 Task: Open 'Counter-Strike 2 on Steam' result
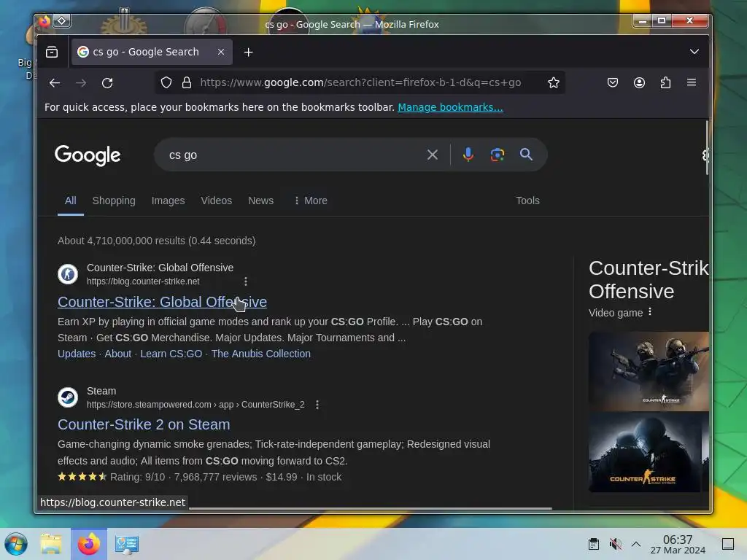144,424
